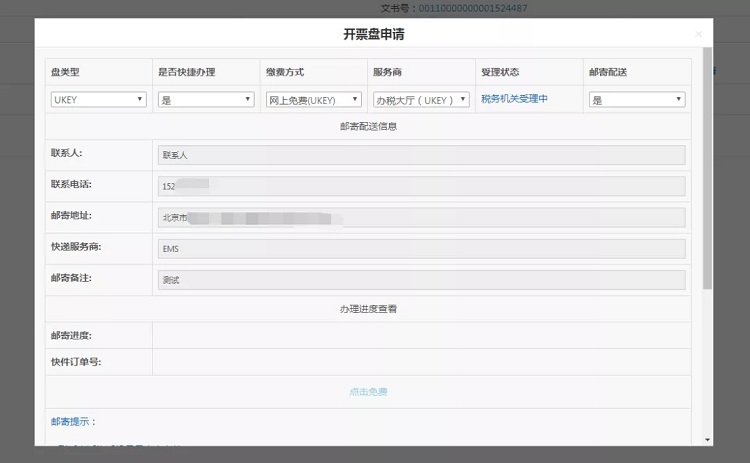This screenshot has height=463, width=750.
Task: Close the 开票盘申请 dialog
Action: coord(698,35)
